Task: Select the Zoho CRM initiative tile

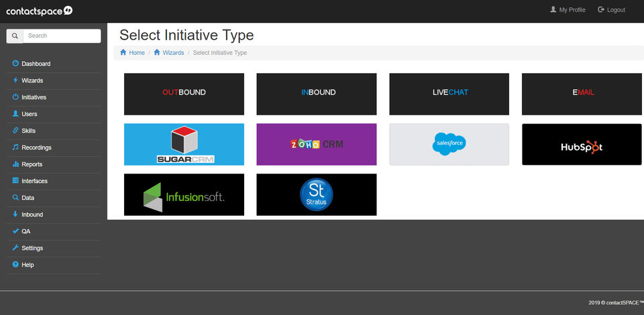Action: tap(316, 144)
